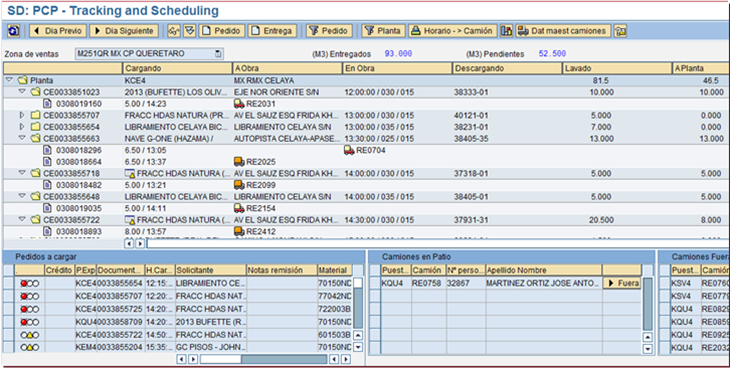Click the A Obra column header
The height and width of the screenshot is (368, 730).
[x=287, y=68]
